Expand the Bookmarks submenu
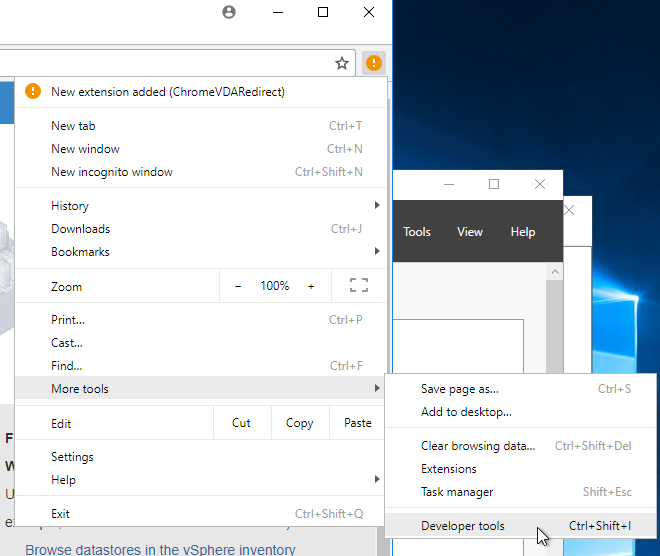The height and width of the screenshot is (556, 660). pos(200,252)
